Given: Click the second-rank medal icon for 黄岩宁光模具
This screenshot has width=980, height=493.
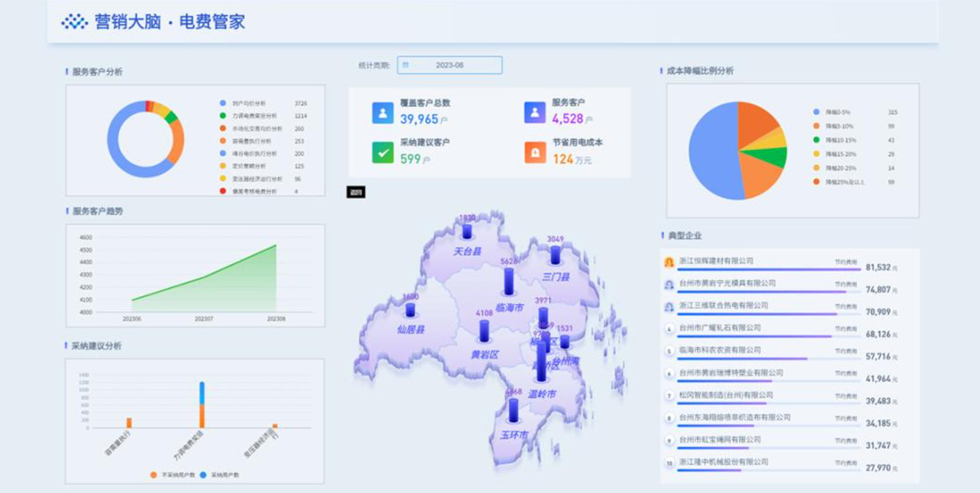Looking at the screenshot, I should [669, 285].
